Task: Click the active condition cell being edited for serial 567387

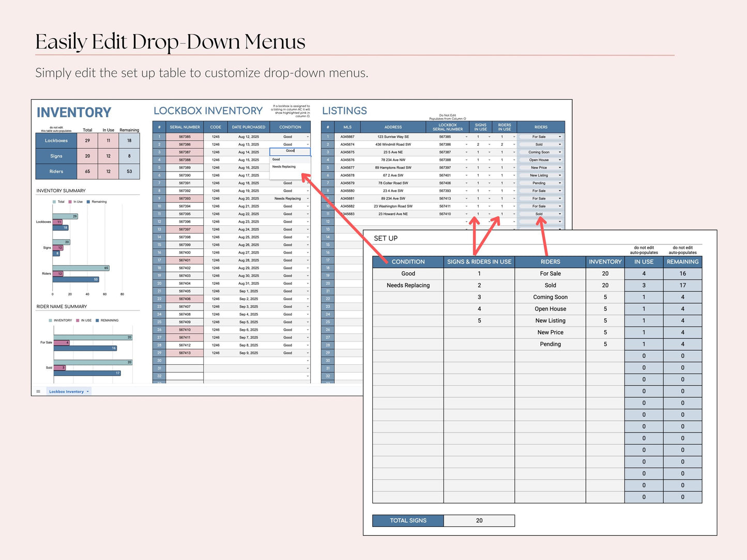Action: (x=290, y=152)
